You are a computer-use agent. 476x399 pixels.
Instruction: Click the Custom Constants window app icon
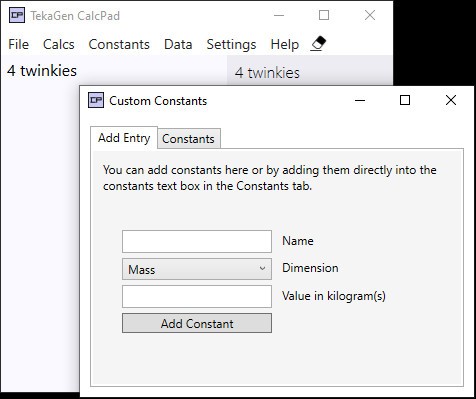coord(96,100)
